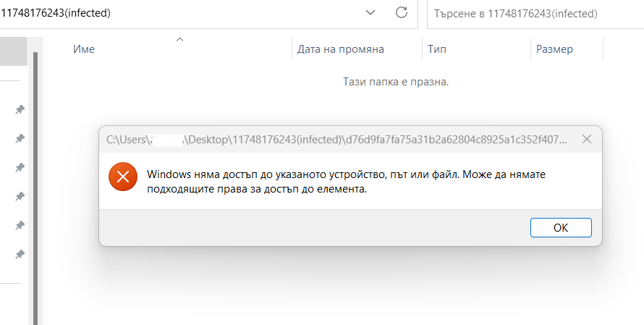644x325 pixels.
Task: Click the address bar path 11748176243(infected)
Action: click(55, 13)
